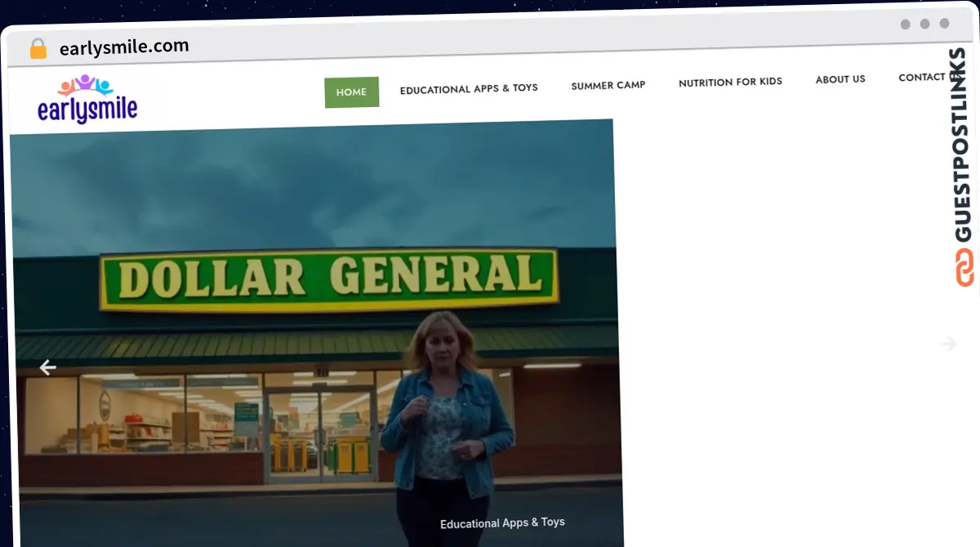Click the orange padlock icon
Viewport: 980px width, 547px height.
coord(38,48)
